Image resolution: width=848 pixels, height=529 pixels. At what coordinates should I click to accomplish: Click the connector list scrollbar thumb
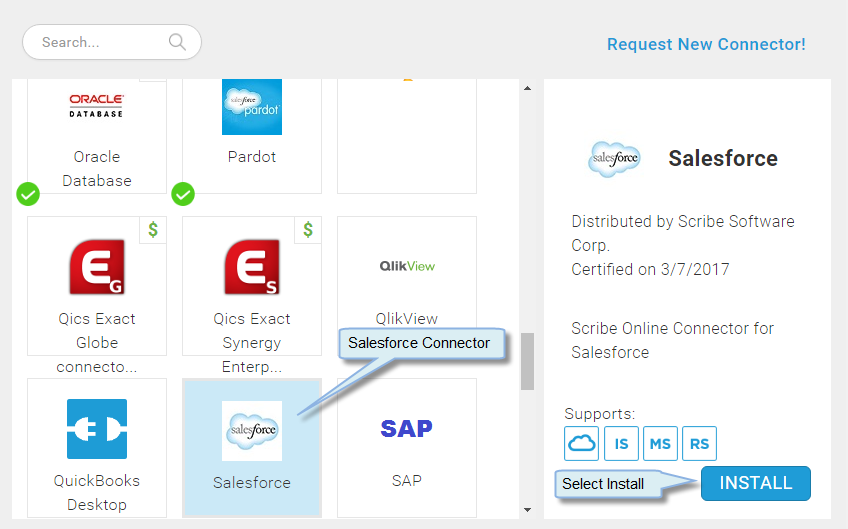(x=527, y=361)
